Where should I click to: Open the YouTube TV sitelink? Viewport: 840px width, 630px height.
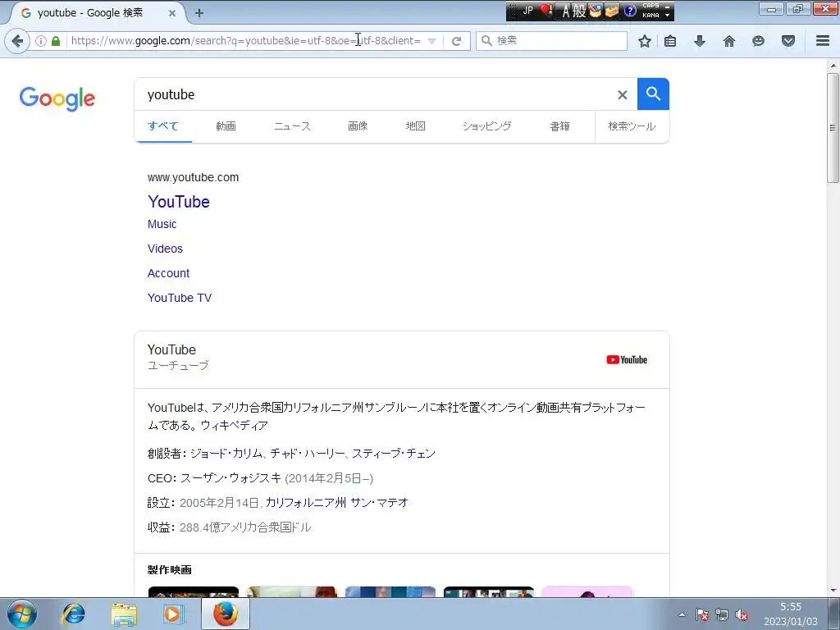[180, 299]
